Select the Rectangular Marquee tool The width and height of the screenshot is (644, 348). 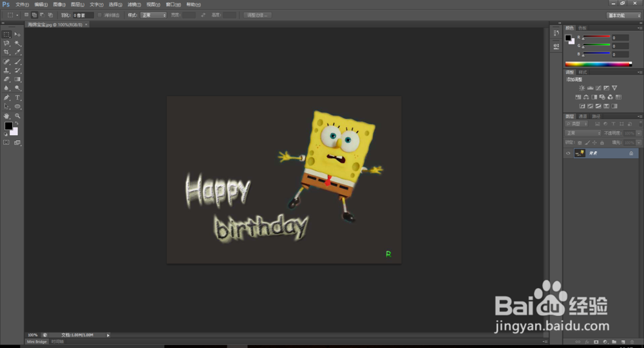(x=6, y=35)
